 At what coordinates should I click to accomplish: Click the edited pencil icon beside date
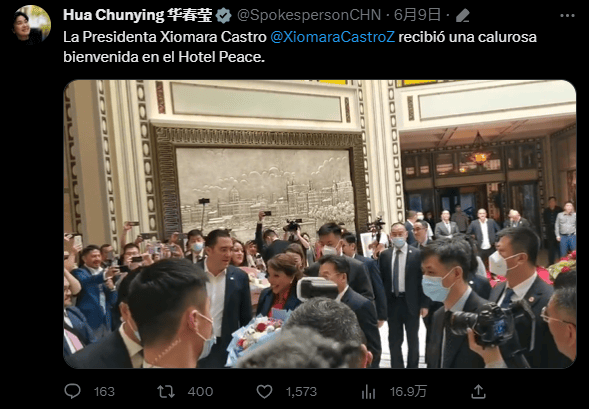pyautogui.click(x=462, y=16)
